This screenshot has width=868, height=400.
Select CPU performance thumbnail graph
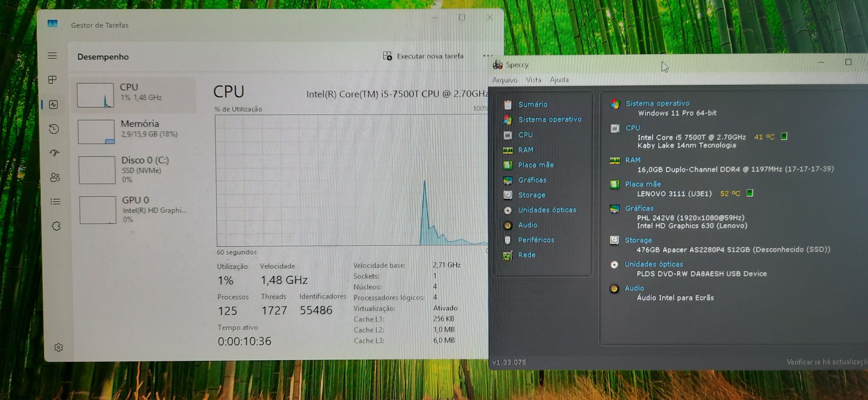point(95,95)
